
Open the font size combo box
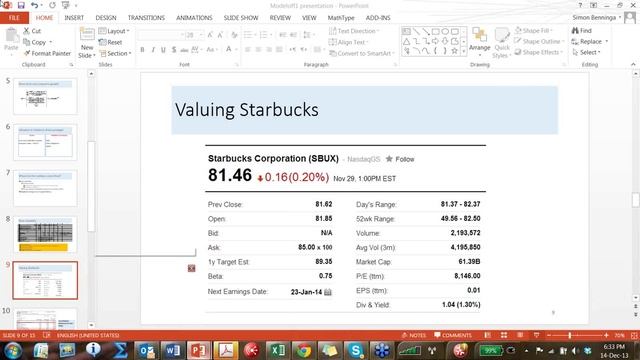194,35
